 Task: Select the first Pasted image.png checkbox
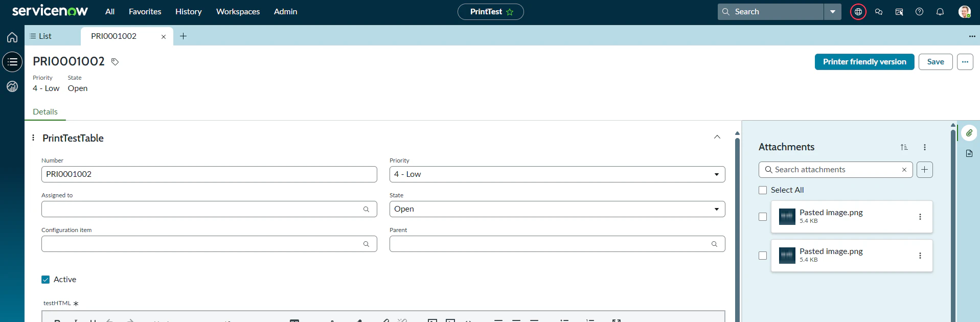click(x=763, y=217)
